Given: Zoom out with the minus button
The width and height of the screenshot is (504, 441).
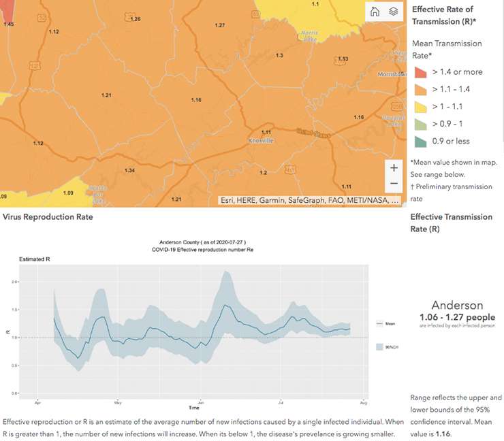Looking at the screenshot, I should click(394, 184).
